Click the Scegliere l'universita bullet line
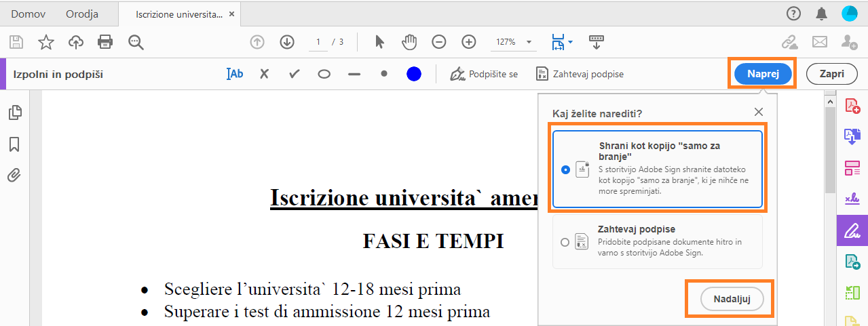868x326 pixels. click(312, 289)
